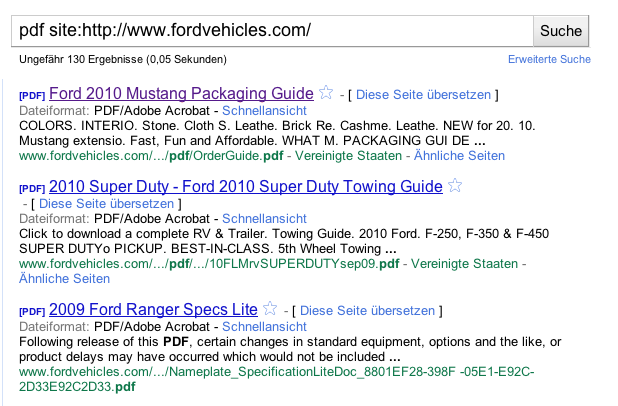Star the 2010 Super Duty Towing Guide result
The width and height of the screenshot is (618, 406).
pos(455,185)
